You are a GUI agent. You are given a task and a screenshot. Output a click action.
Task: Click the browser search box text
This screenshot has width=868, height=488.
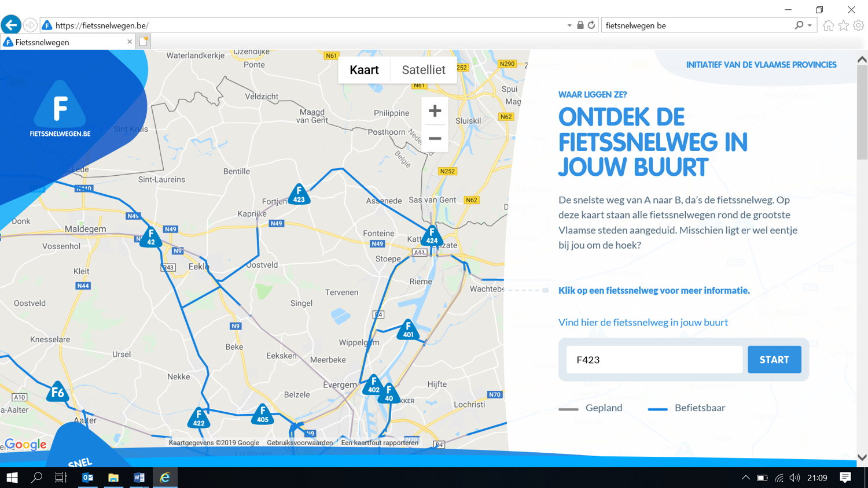636,25
